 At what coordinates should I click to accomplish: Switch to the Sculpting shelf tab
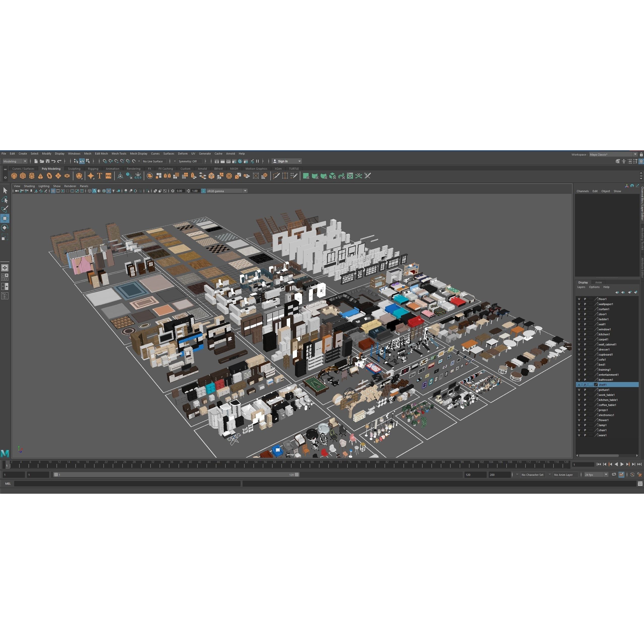pyautogui.click(x=74, y=169)
